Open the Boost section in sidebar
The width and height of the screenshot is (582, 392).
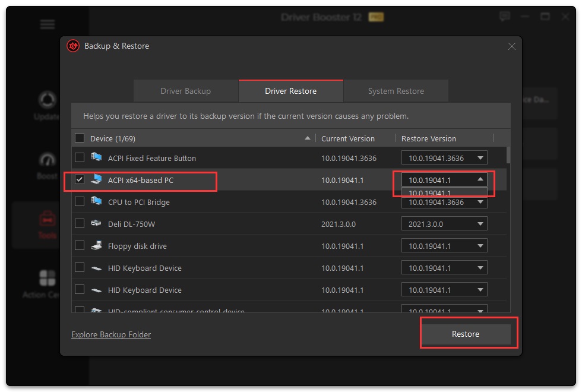[x=47, y=166]
